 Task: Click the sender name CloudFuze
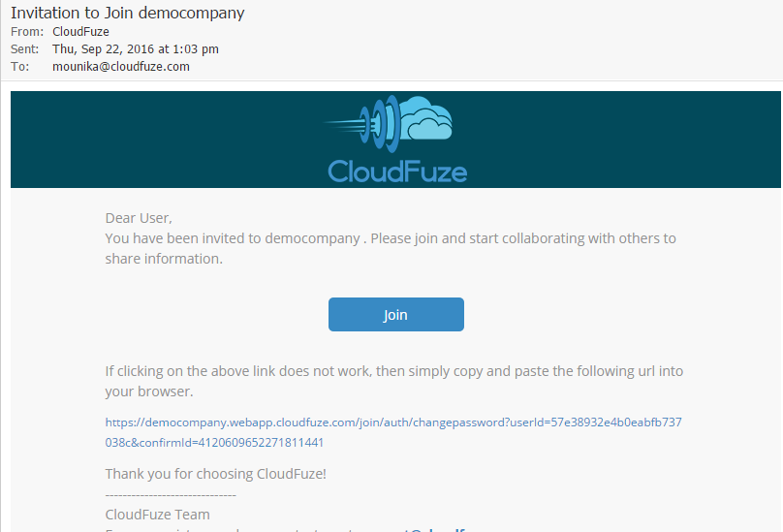pyautogui.click(x=80, y=31)
